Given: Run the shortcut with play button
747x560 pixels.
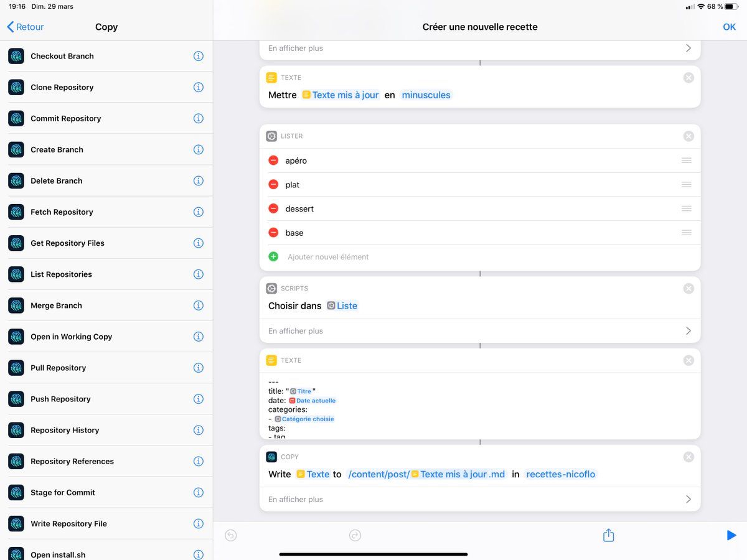Looking at the screenshot, I should [x=731, y=535].
